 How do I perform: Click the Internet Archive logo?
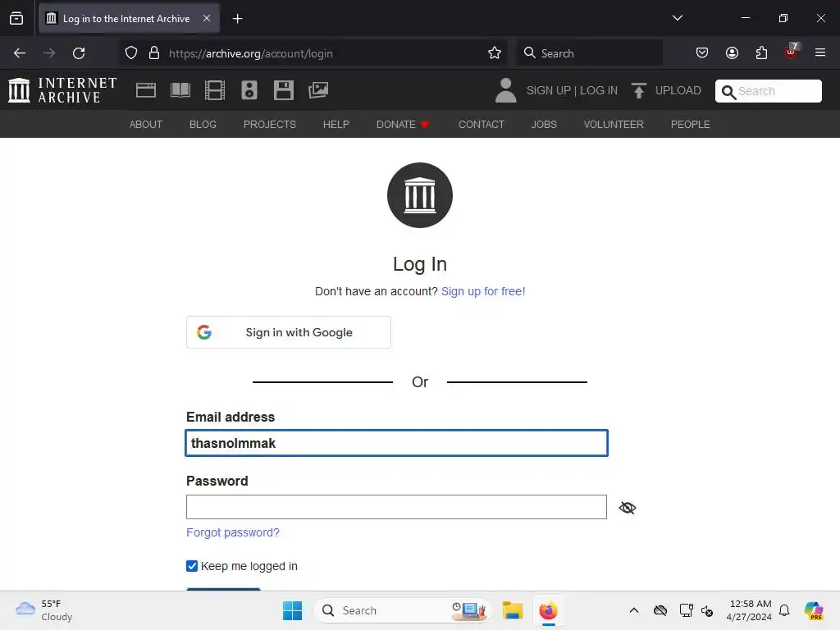(62, 90)
